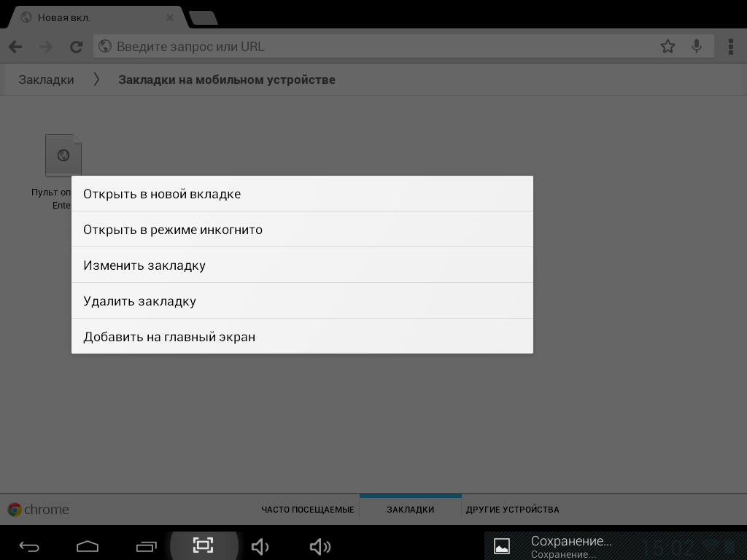Choose Открыть в режиме инкогнито

pos(302,230)
